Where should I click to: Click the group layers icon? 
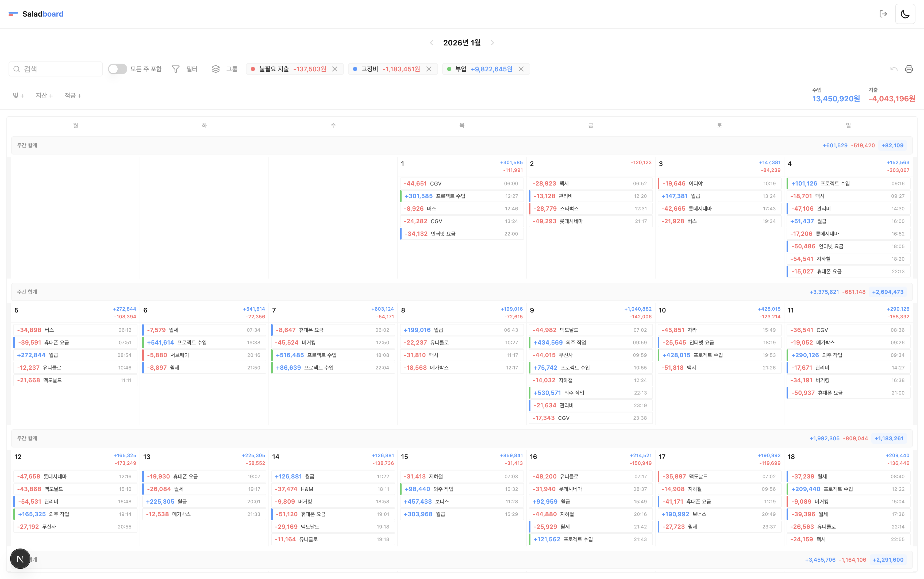215,69
